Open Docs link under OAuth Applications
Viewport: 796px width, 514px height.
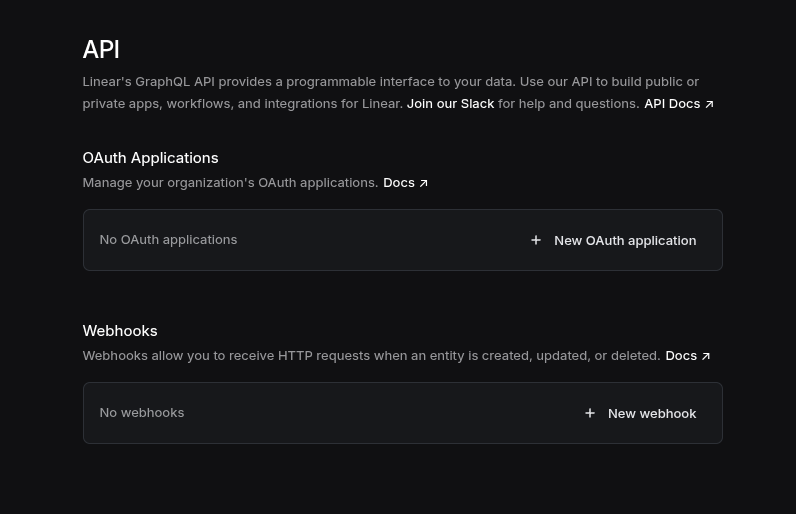pyautogui.click(x=398, y=182)
